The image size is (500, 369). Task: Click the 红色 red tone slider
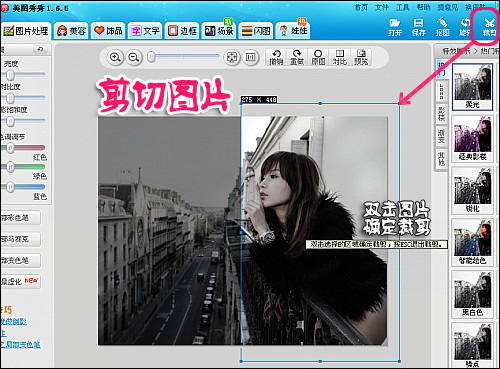coord(23,147)
